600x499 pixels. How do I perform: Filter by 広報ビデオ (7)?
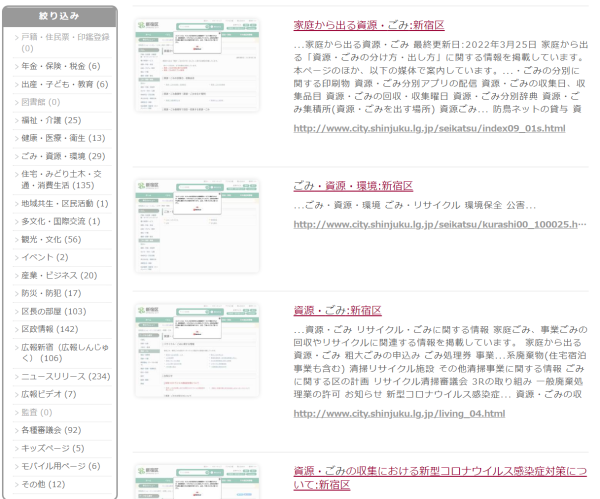(x=49, y=394)
